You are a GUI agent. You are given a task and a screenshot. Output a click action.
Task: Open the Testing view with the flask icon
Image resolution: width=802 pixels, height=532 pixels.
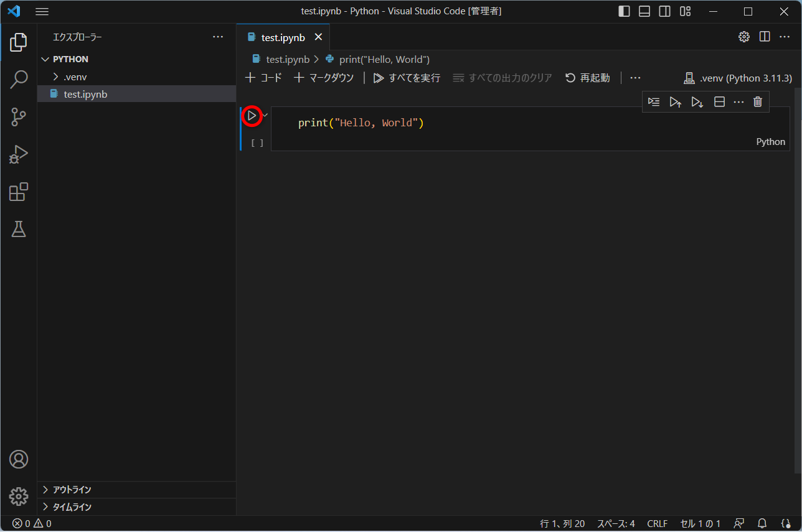tap(19, 229)
